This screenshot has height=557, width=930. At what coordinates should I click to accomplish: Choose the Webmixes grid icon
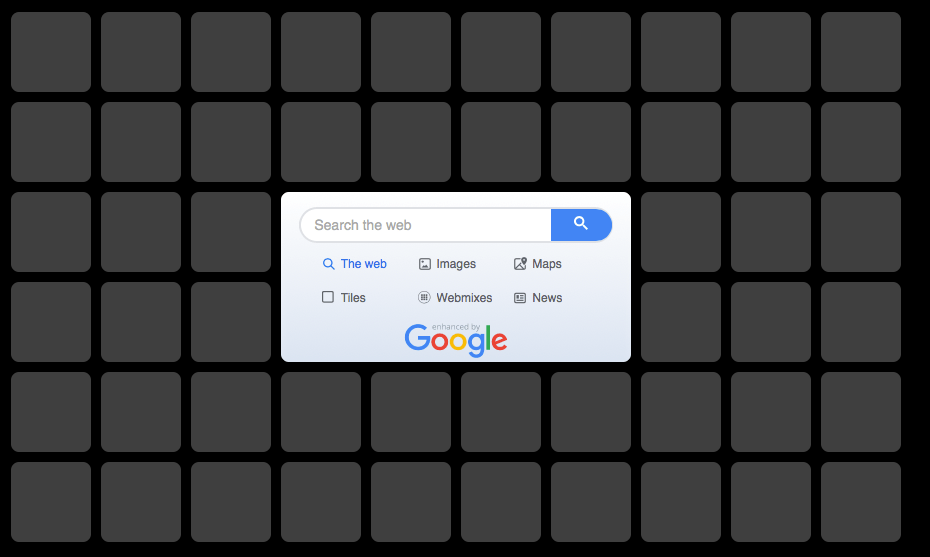pos(424,297)
